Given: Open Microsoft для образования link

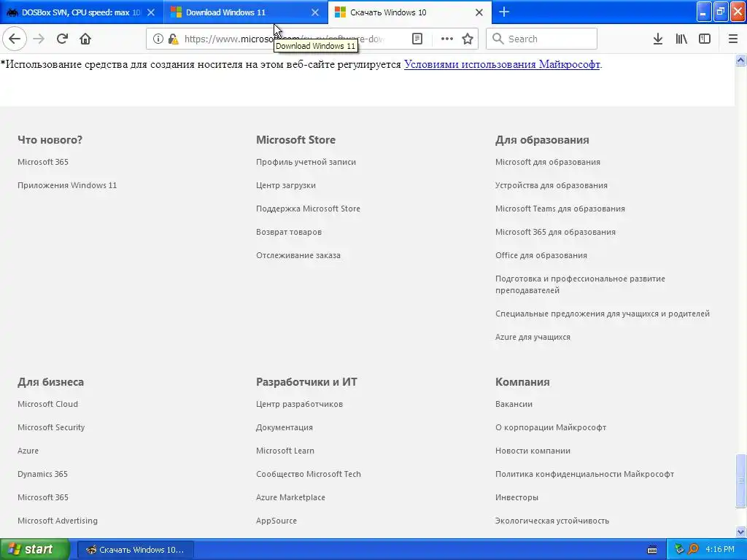Looking at the screenshot, I should 548,162.
